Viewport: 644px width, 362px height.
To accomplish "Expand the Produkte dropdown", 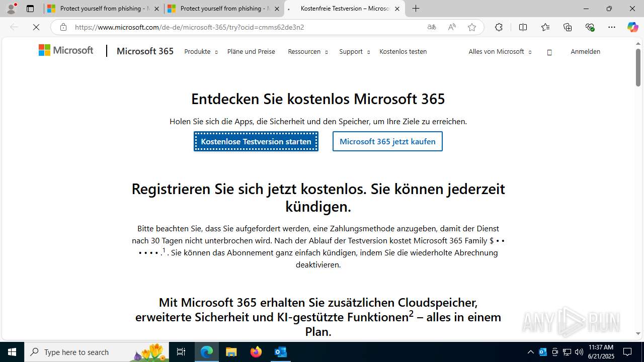I will pos(201,51).
